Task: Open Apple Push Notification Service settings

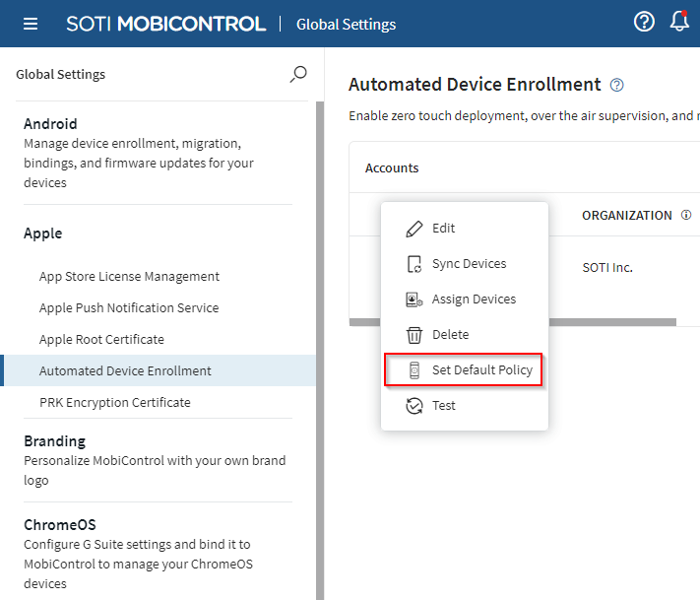Action: click(x=129, y=308)
